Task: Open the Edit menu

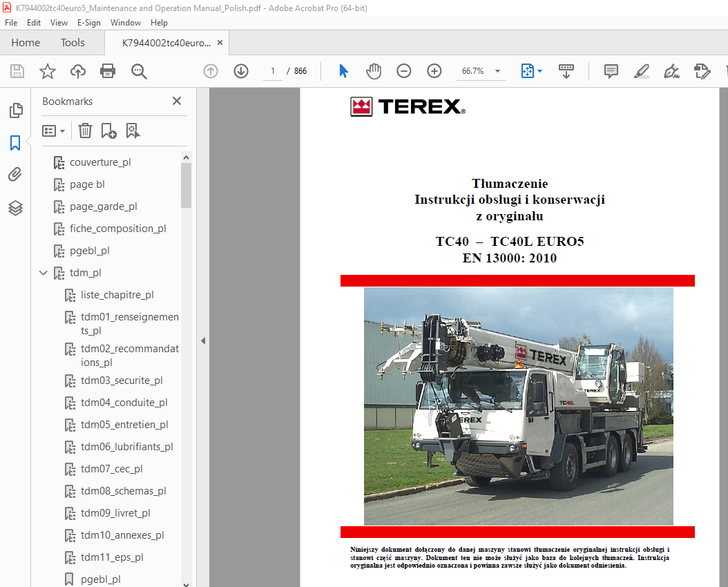Action: pos(34,23)
